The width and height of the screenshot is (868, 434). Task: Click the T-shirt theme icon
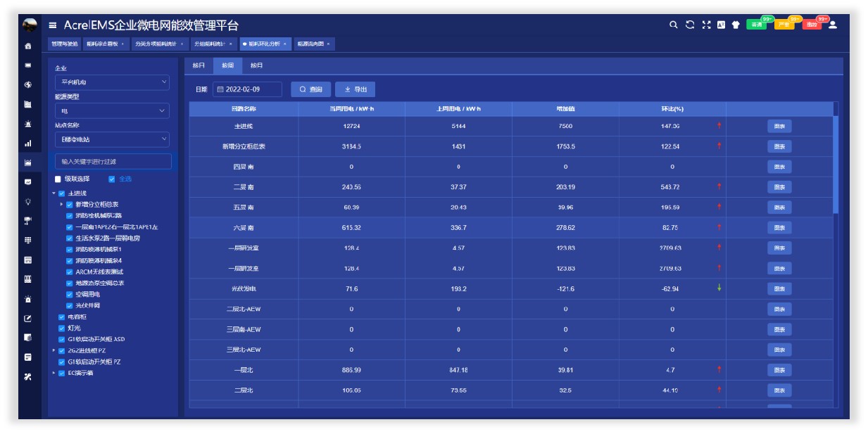tap(736, 25)
